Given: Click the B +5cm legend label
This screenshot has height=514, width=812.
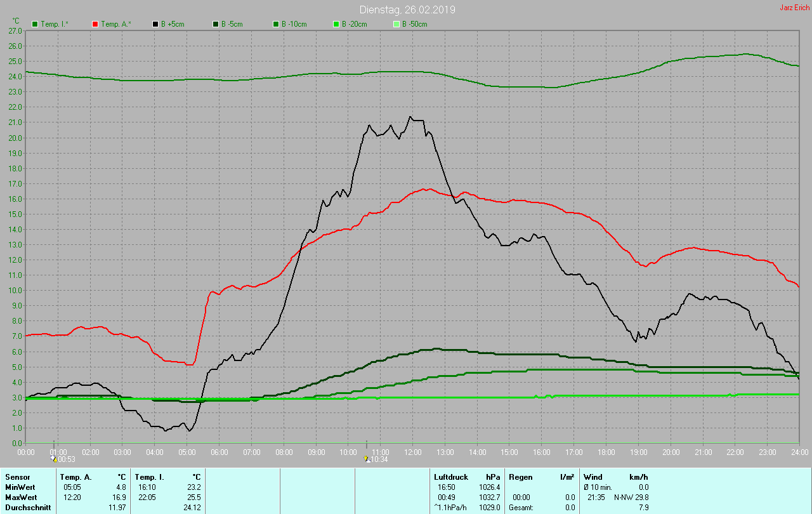Looking at the screenshot, I should [x=172, y=24].
